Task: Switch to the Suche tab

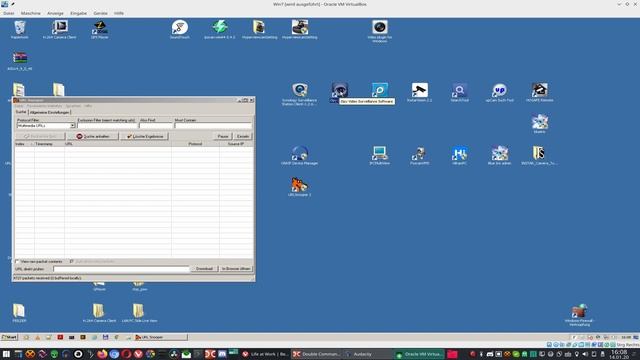Action: pyautogui.click(x=20, y=112)
